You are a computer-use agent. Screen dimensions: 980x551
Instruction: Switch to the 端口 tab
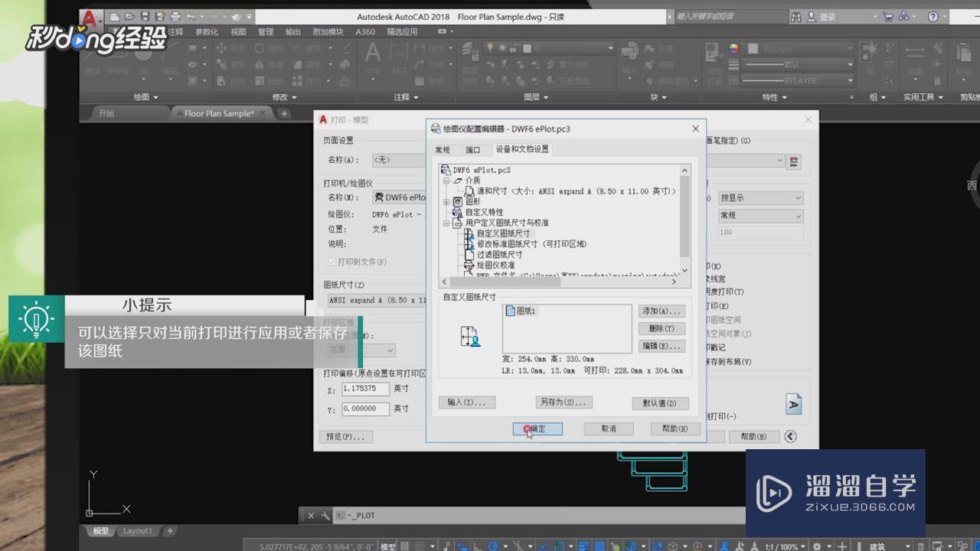point(473,150)
